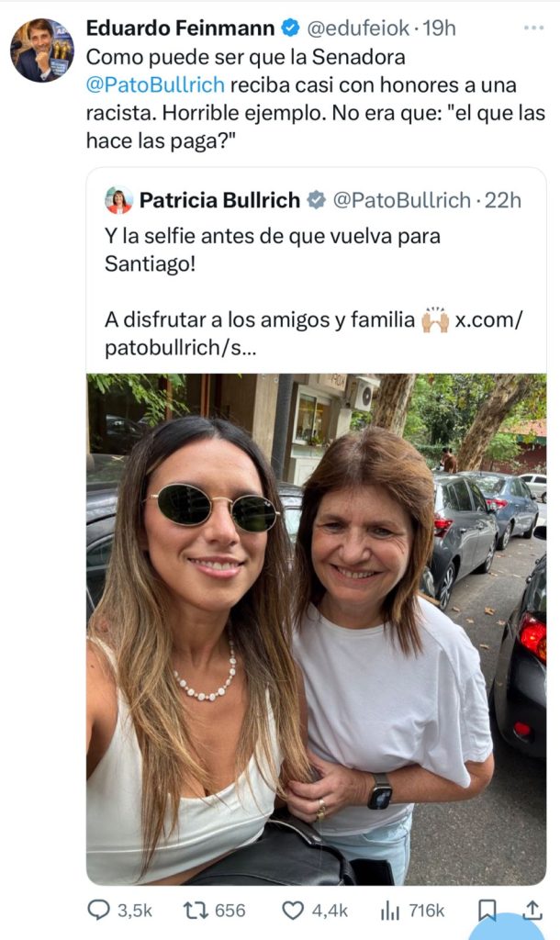Click the 19h timestamp of the tweet

(439, 28)
